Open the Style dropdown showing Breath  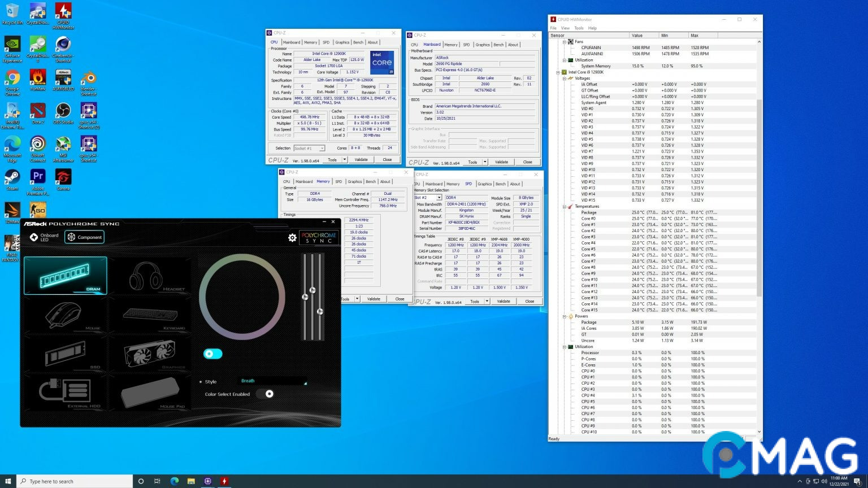coord(274,381)
